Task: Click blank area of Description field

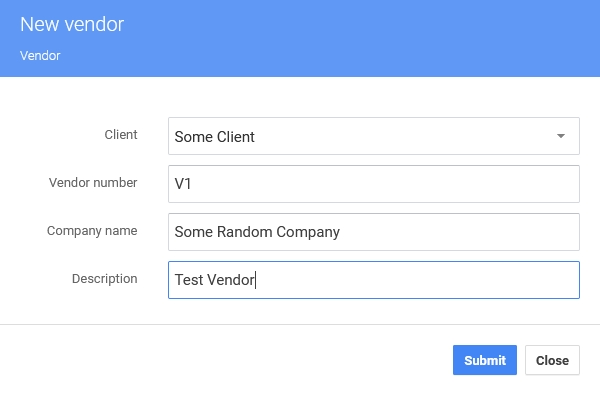Action: pos(417,280)
